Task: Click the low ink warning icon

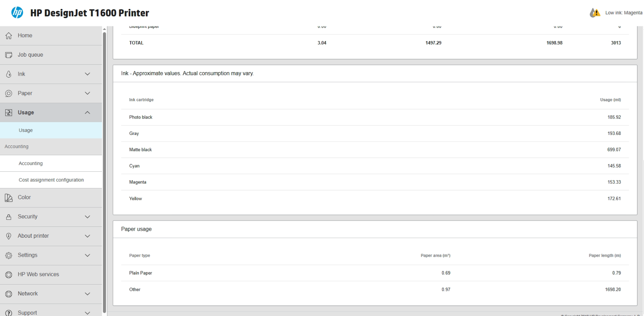Action: (x=595, y=13)
